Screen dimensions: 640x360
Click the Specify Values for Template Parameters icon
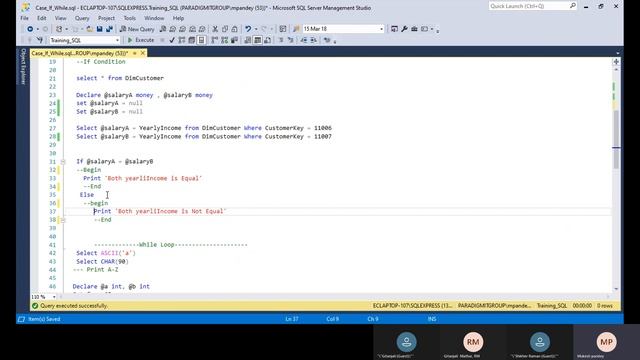point(327,40)
